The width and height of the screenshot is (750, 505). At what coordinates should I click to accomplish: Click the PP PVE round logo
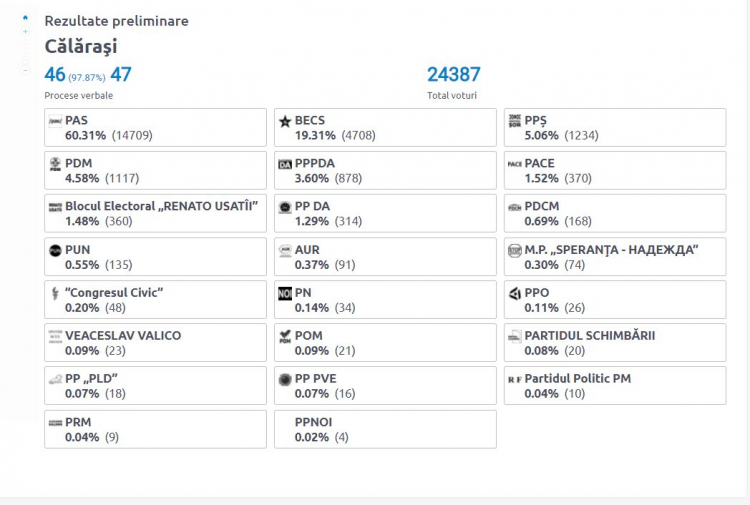(285, 380)
